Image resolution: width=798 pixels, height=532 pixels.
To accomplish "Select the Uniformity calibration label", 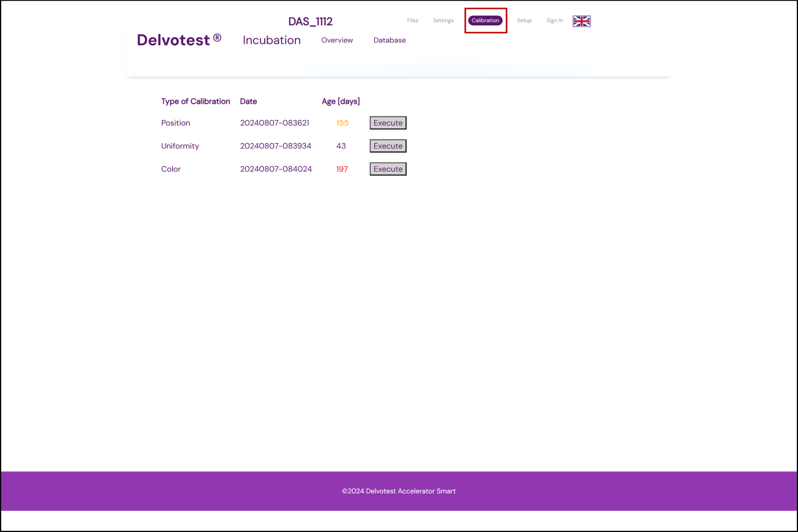I will tap(180, 146).
